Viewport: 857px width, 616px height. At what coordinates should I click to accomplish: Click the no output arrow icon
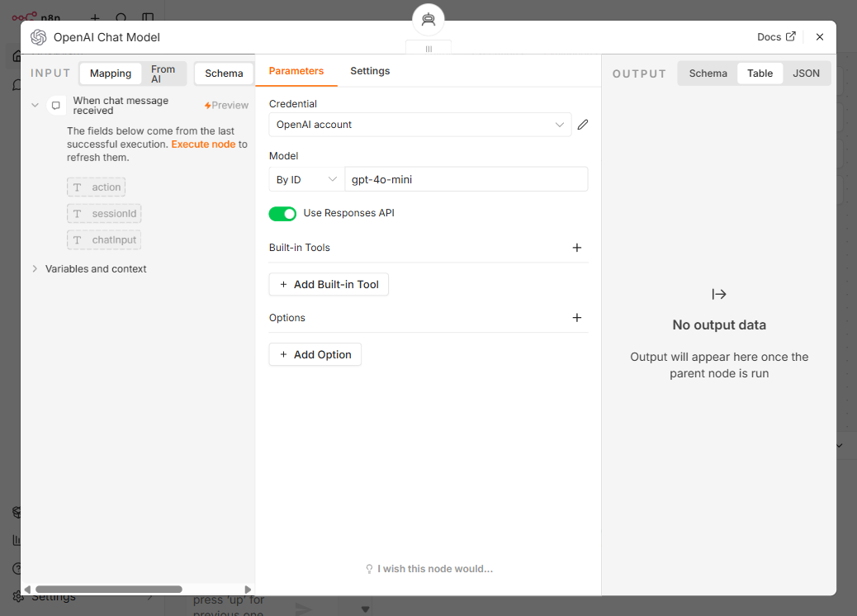pyautogui.click(x=719, y=295)
